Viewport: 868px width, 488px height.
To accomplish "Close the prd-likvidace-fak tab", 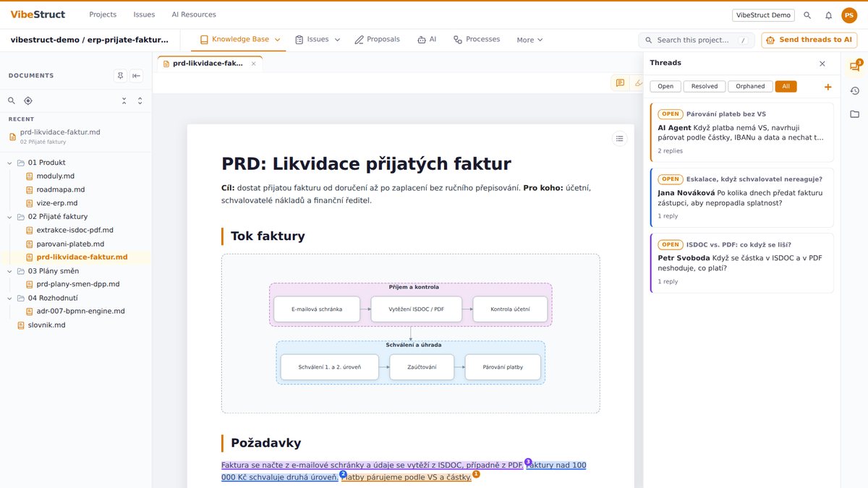I will 253,64.
